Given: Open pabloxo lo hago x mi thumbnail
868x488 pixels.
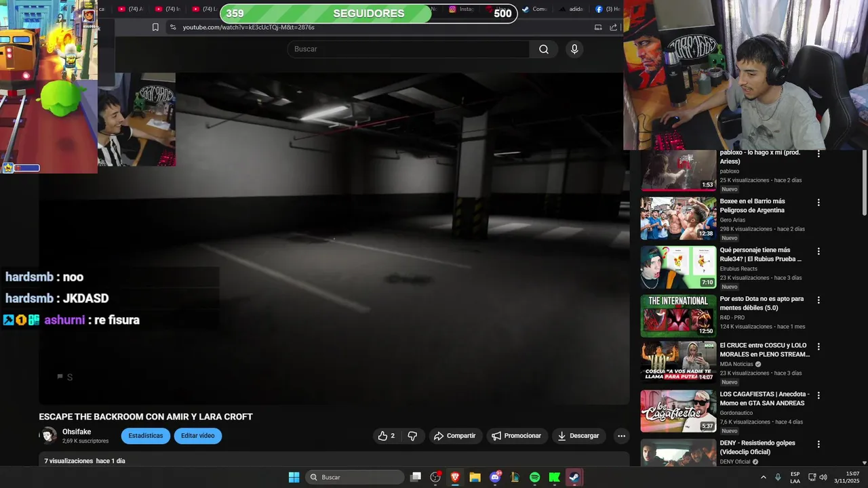Looking at the screenshot, I should tap(678, 170).
